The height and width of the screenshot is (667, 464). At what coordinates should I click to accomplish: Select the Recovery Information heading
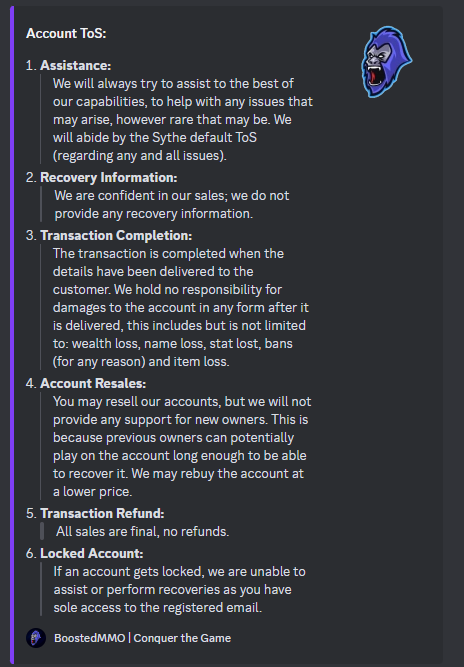tap(108, 177)
